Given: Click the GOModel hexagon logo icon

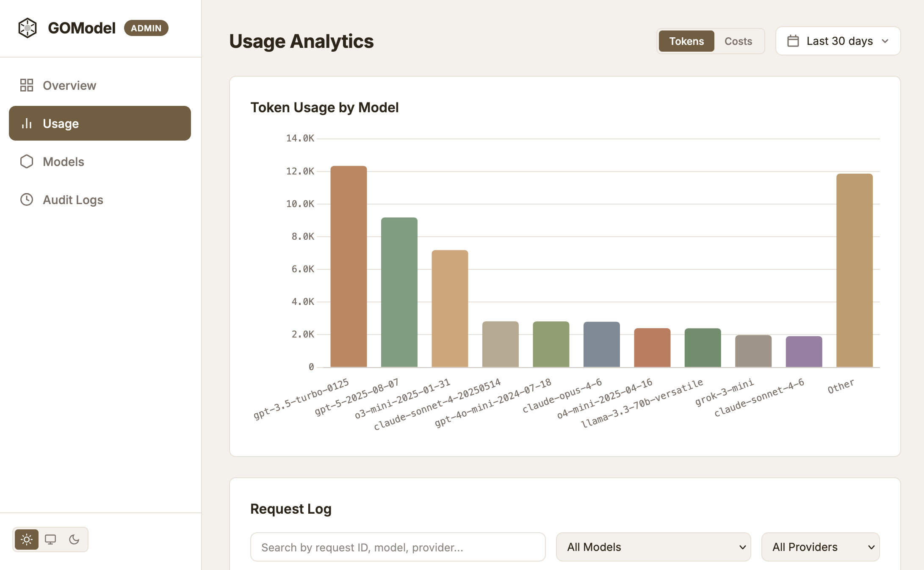Looking at the screenshot, I should [x=28, y=28].
